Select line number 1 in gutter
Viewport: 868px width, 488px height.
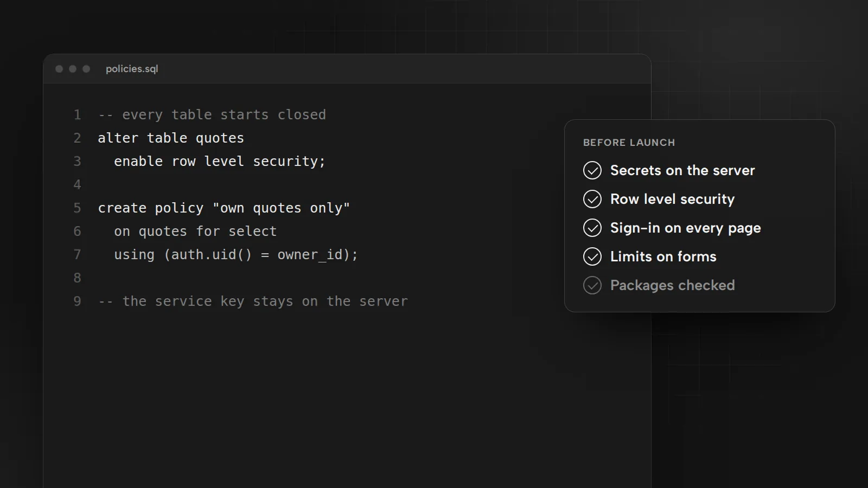coord(77,115)
